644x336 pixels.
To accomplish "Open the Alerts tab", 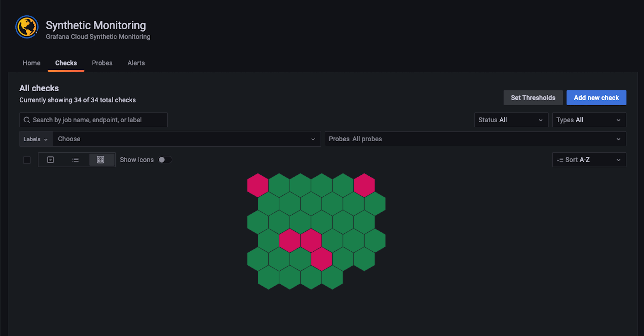I will click(136, 63).
